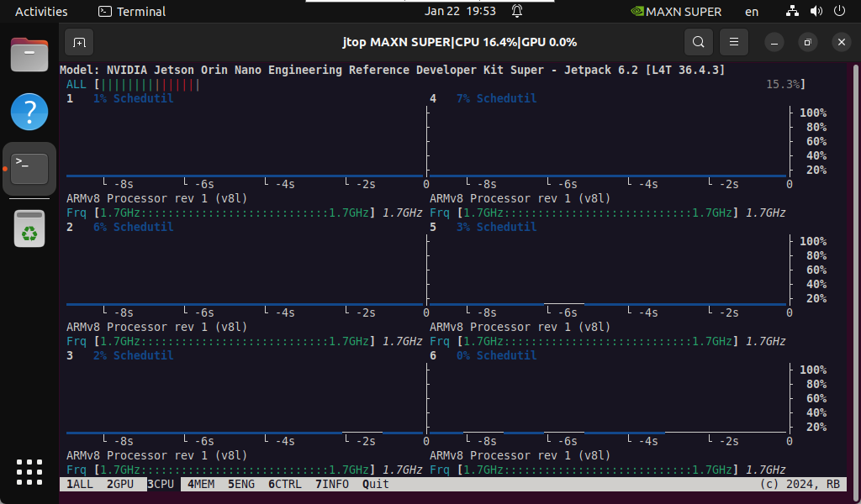Click Activities in the top bar

pos(41,12)
